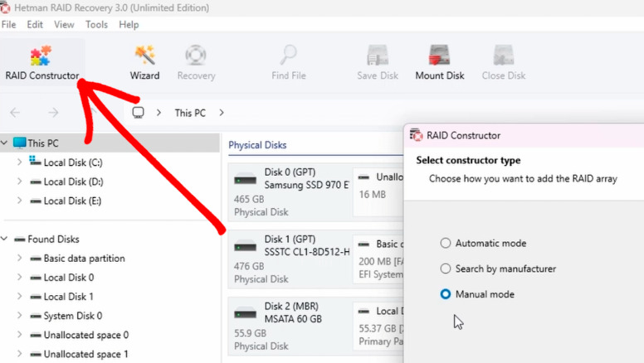
Task: Click This PC in the address breadcrumb
Action: point(190,113)
